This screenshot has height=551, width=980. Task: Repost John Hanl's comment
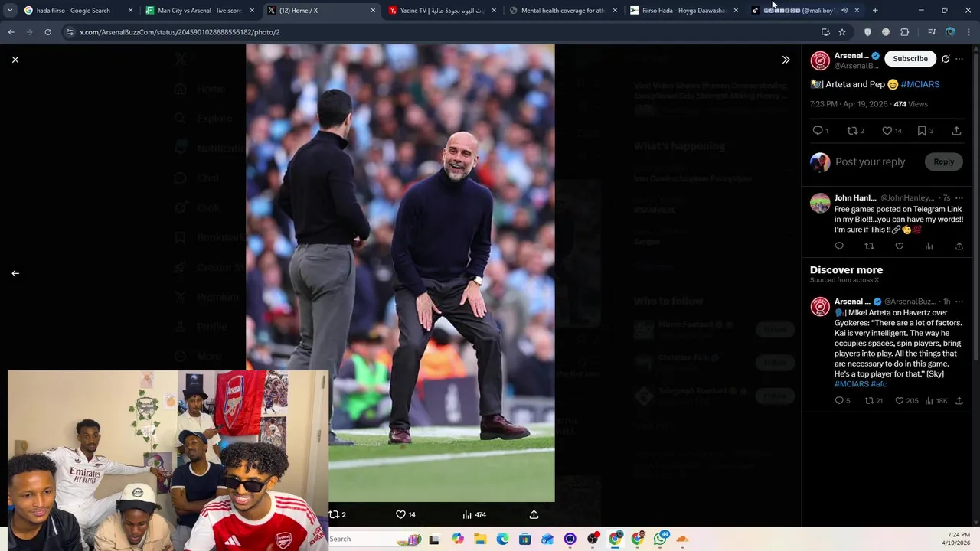(x=869, y=246)
